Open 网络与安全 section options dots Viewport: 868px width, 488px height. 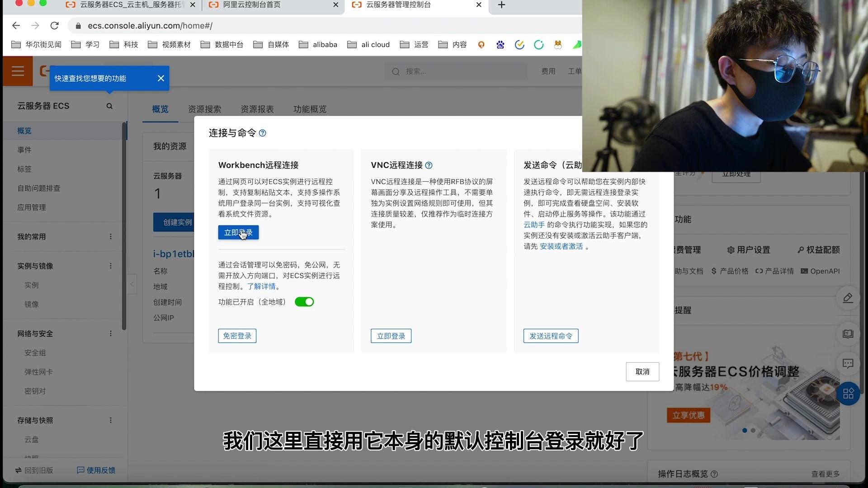point(111,333)
